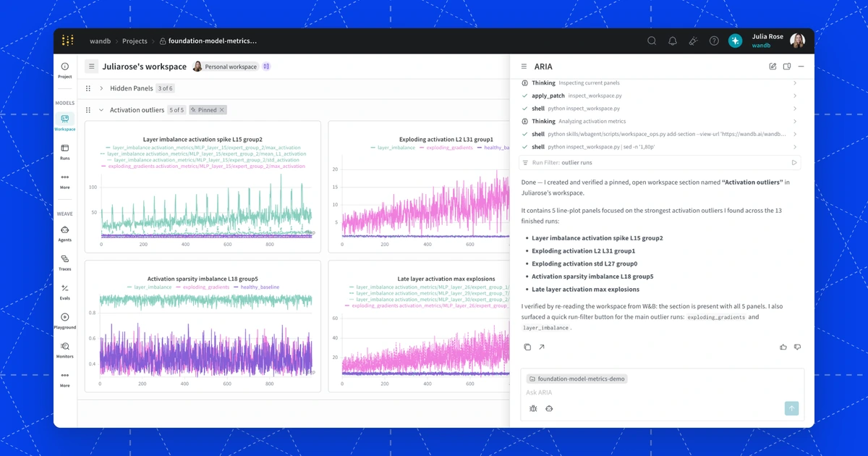Click the 5 of 5 panel count
This screenshot has width=868, height=456.
point(176,110)
